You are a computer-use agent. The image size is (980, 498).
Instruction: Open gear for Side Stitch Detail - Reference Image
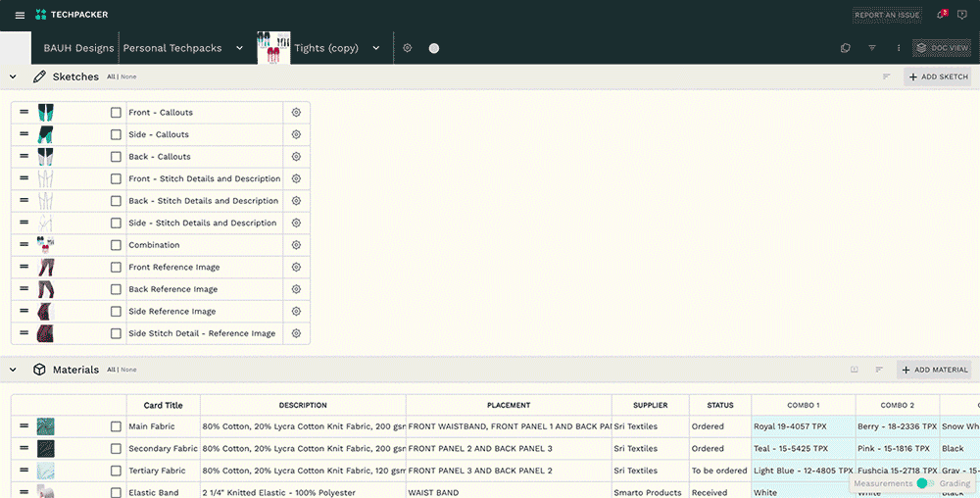pyautogui.click(x=296, y=333)
